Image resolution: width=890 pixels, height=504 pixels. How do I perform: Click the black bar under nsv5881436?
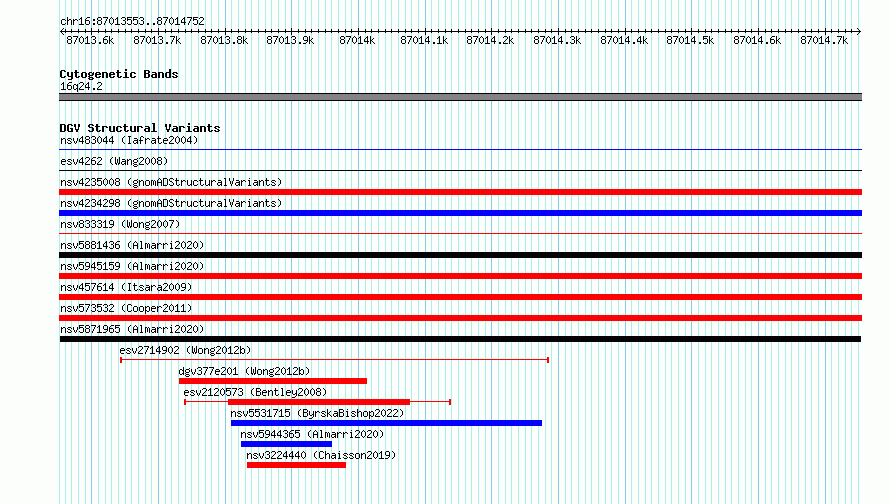point(460,255)
